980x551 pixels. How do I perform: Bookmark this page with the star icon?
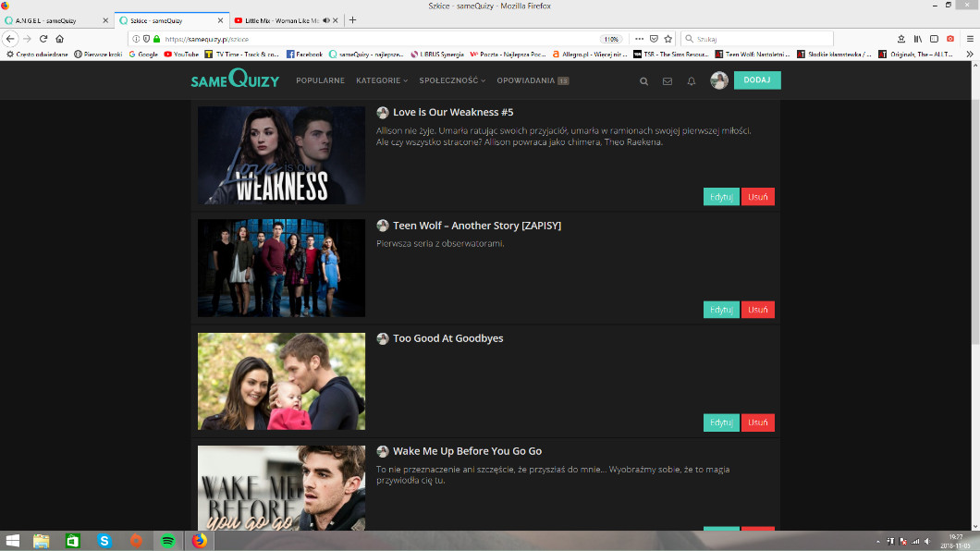(668, 39)
